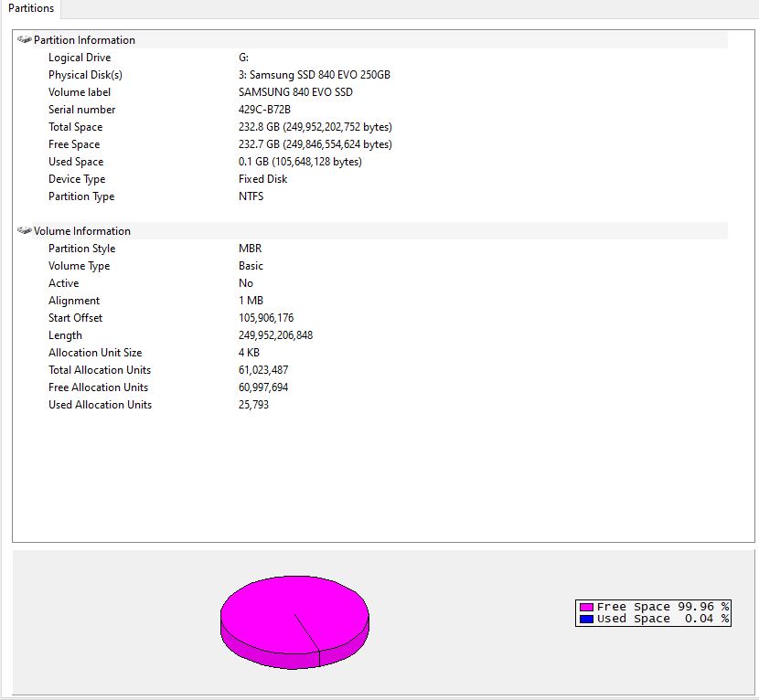The height and width of the screenshot is (700, 759).
Task: Pick the blue Used Space legend swatch
Action: click(x=586, y=619)
